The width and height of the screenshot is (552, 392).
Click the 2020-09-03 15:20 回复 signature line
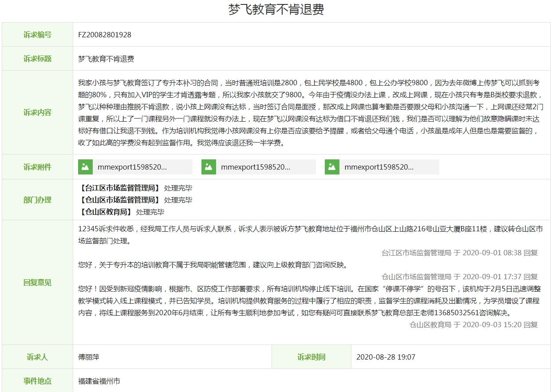pyautogui.click(x=473, y=325)
